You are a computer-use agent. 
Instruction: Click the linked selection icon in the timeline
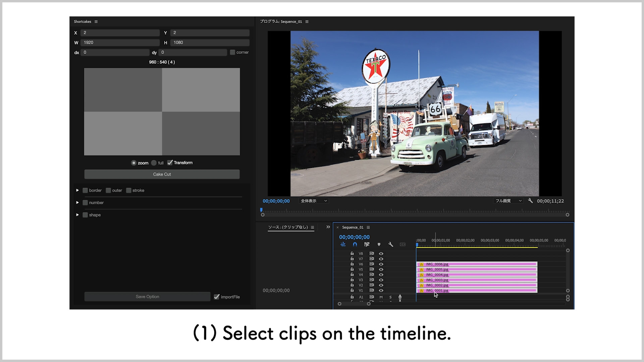367,244
